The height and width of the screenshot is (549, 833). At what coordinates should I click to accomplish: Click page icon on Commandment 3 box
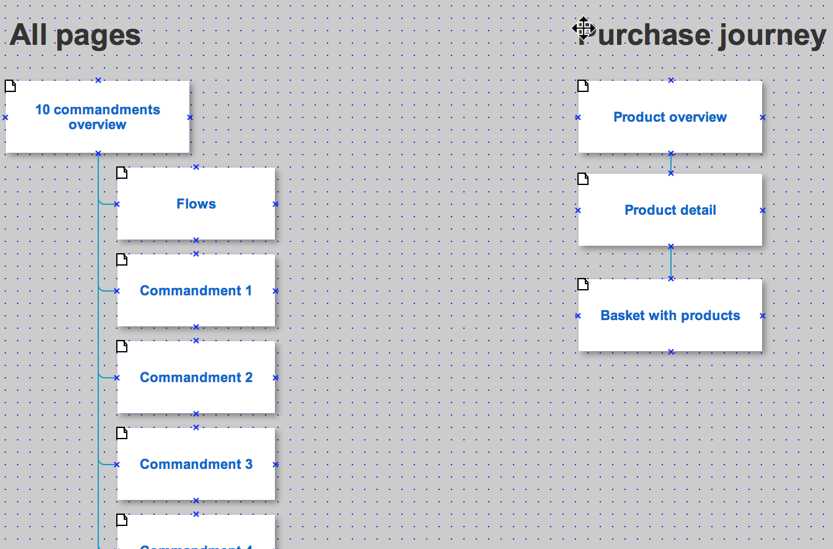tap(122, 433)
